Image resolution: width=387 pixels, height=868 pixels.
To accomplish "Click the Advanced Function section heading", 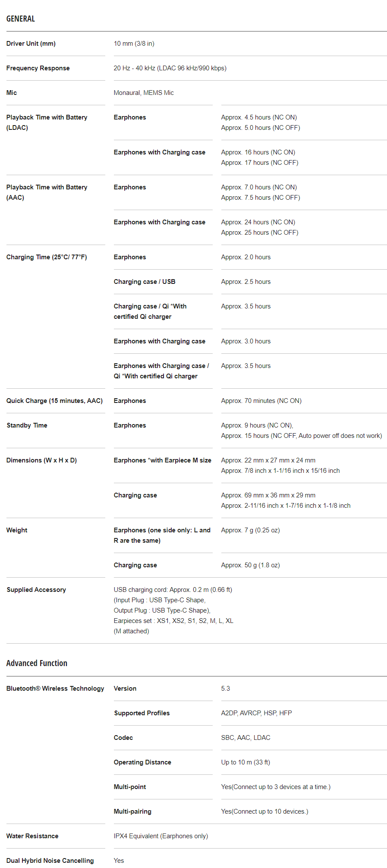I will coord(37,663).
